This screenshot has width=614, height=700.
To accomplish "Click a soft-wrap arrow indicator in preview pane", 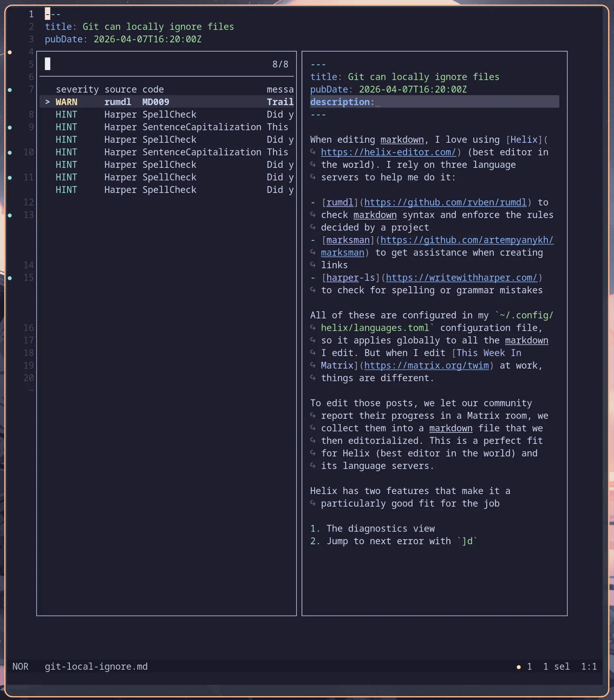I will pos(313,152).
